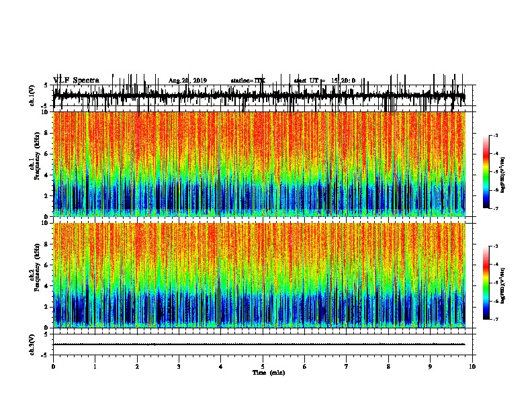Image resolution: width=532 pixels, height=411 pixels.
Task: Click time axis tick label "3"
Action: pos(179,367)
